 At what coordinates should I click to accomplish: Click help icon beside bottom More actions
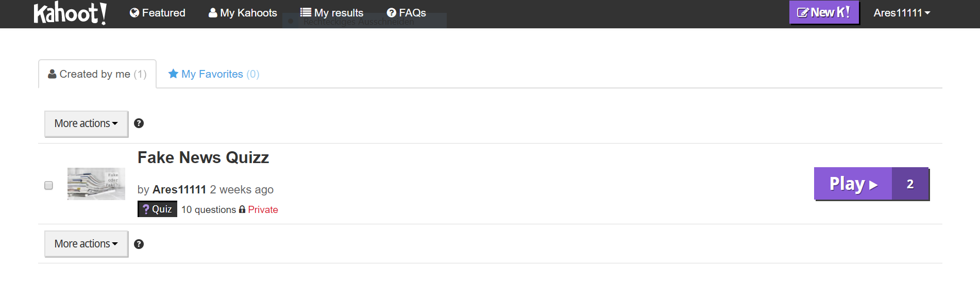tap(139, 244)
